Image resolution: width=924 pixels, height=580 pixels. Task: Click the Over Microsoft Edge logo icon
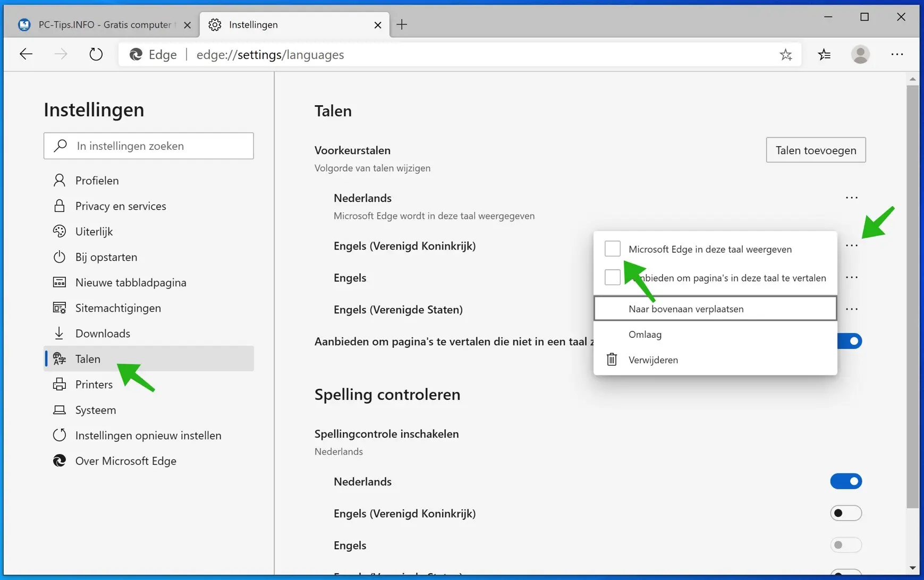pos(60,461)
